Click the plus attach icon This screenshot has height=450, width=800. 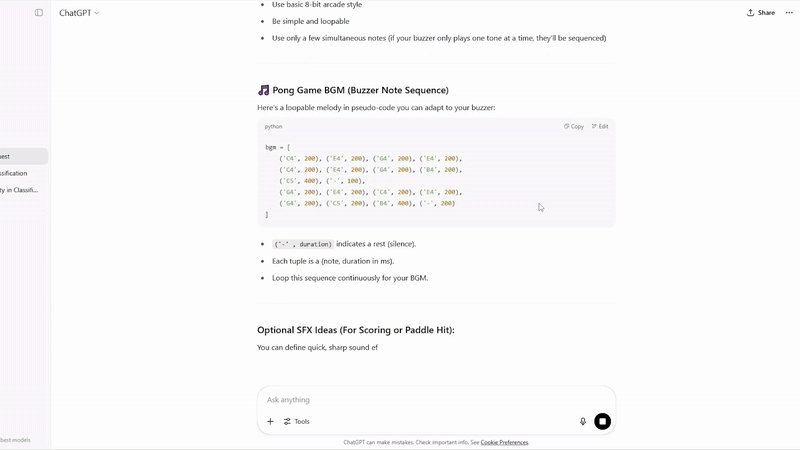pyautogui.click(x=270, y=422)
